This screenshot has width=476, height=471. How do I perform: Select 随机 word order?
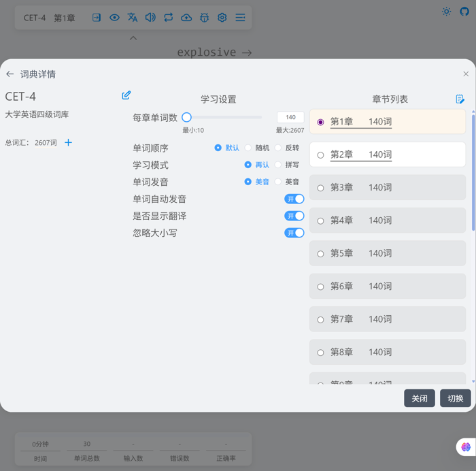[x=257, y=148]
